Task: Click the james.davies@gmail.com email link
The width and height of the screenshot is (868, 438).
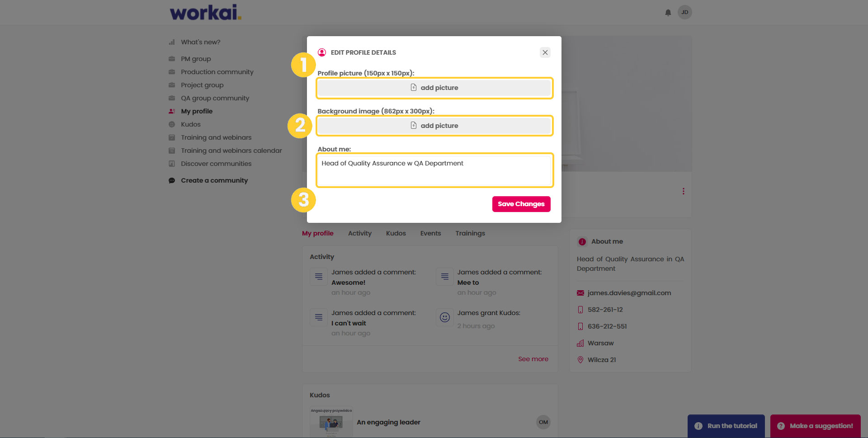Action: (x=629, y=293)
